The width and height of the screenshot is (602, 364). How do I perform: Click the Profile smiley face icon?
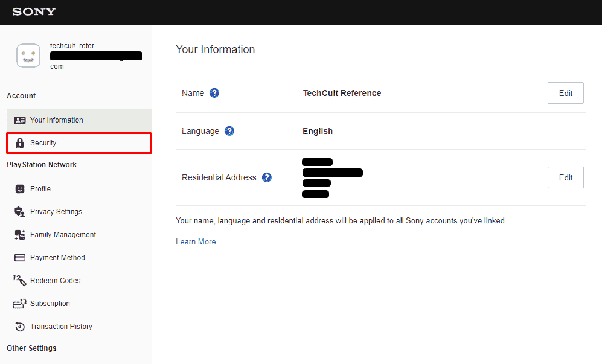click(x=20, y=189)
